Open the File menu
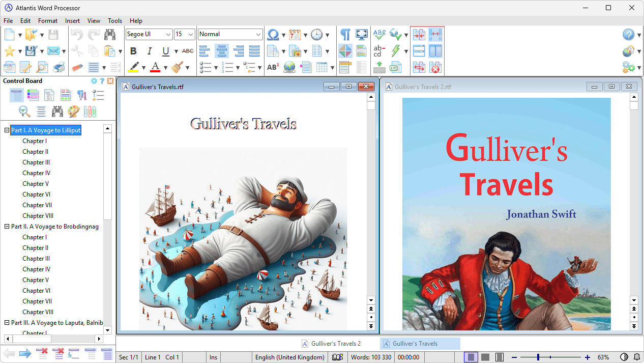Image resolution: width=644 pixels, height=363 pixels. coord(8,21)
